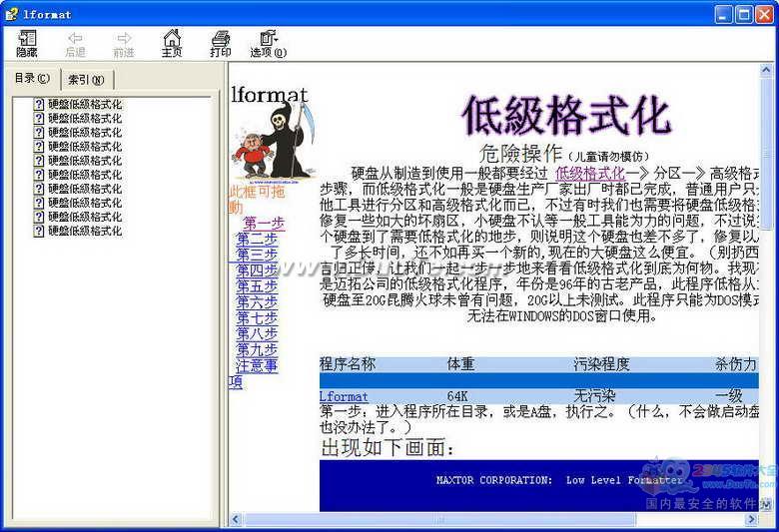The width and height of the screenshot is (779, 532).
Task: Click the 无污染 table cell
Action: point(594,396)
